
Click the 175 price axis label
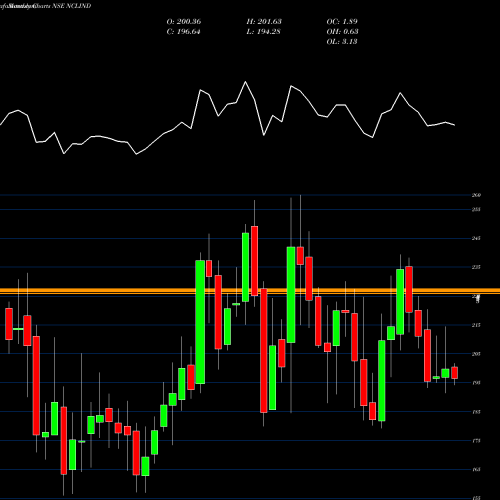click(476, 441)
